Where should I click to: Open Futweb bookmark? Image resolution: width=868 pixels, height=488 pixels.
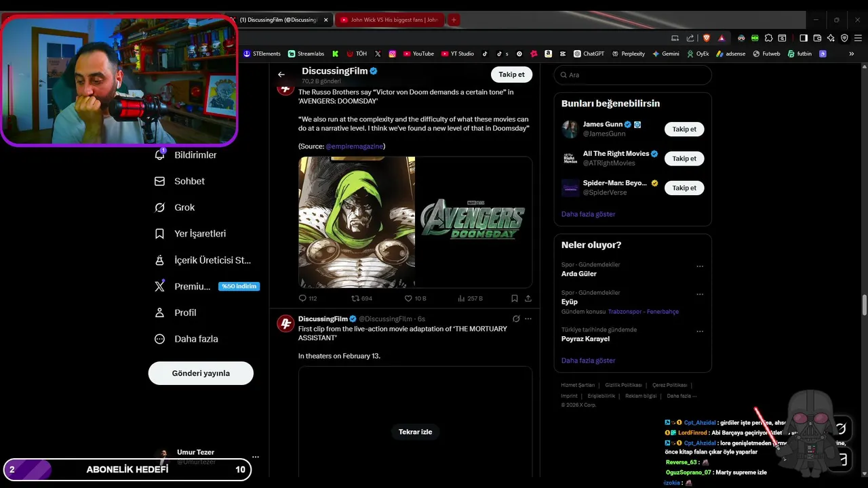click(x=766, y=54)
